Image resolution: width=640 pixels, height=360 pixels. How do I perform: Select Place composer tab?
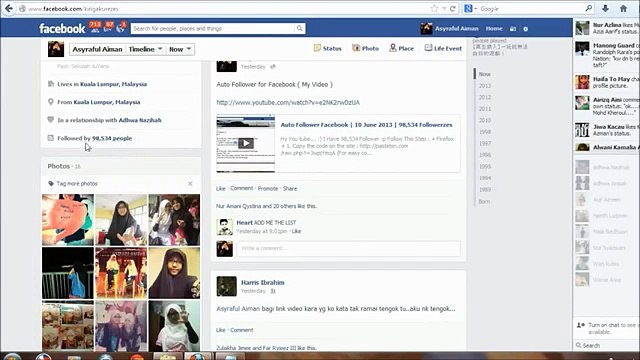(x=401, y=48)
